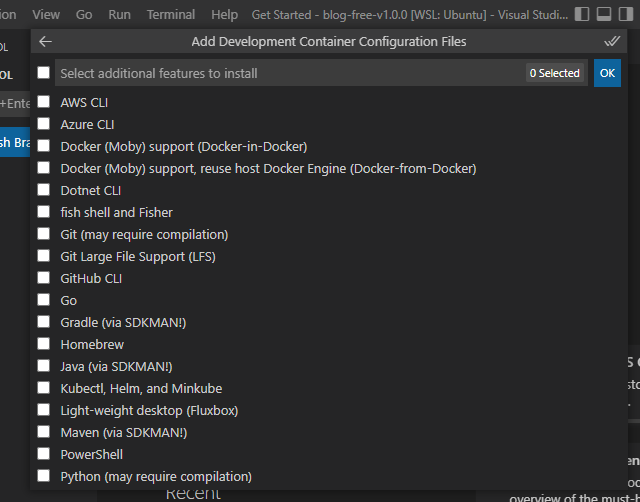Tick the Azure CLI checkbox
The width and height of the screenshot is (640, 502).
pos(43,124)
